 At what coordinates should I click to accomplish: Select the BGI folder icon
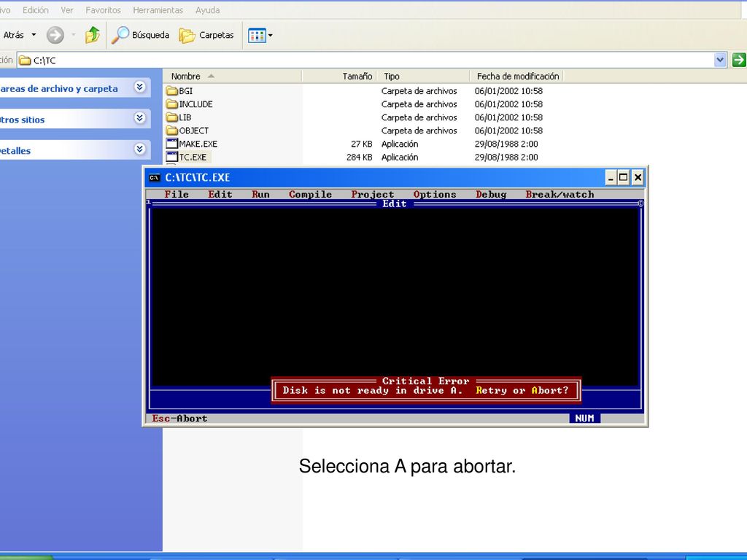click(x=172, y=91)
